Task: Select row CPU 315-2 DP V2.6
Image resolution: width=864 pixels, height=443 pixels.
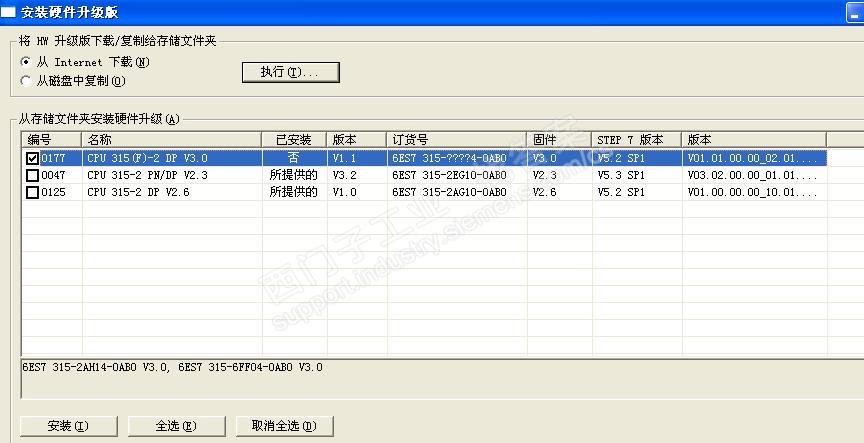Action: [424, 192]
